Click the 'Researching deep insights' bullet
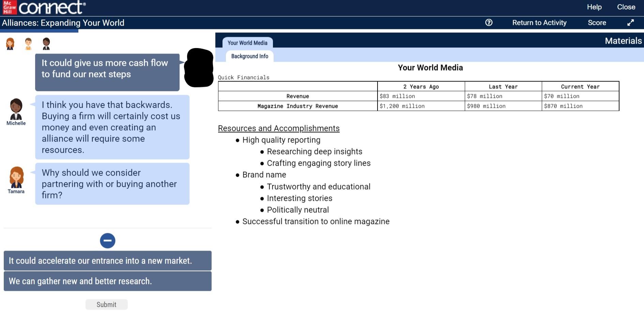The width and height of the screenshot is (644, 313). (315, 151)
